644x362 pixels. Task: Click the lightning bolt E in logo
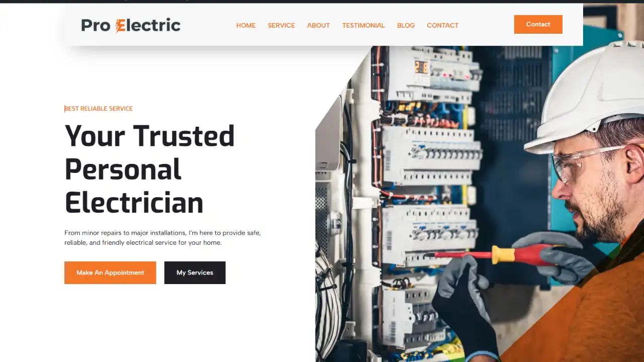tap(120, 25)
